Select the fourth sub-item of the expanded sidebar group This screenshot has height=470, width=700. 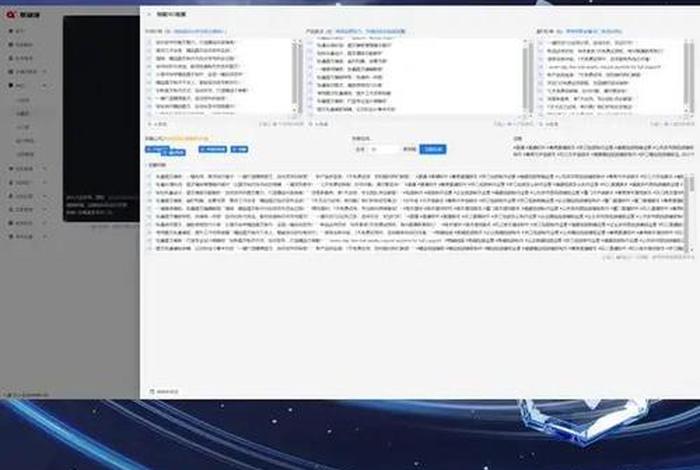click(x=25, y=141)
